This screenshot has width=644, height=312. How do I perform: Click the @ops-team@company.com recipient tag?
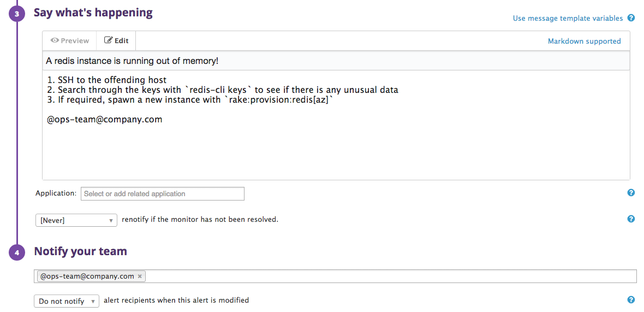pos(87,276)
